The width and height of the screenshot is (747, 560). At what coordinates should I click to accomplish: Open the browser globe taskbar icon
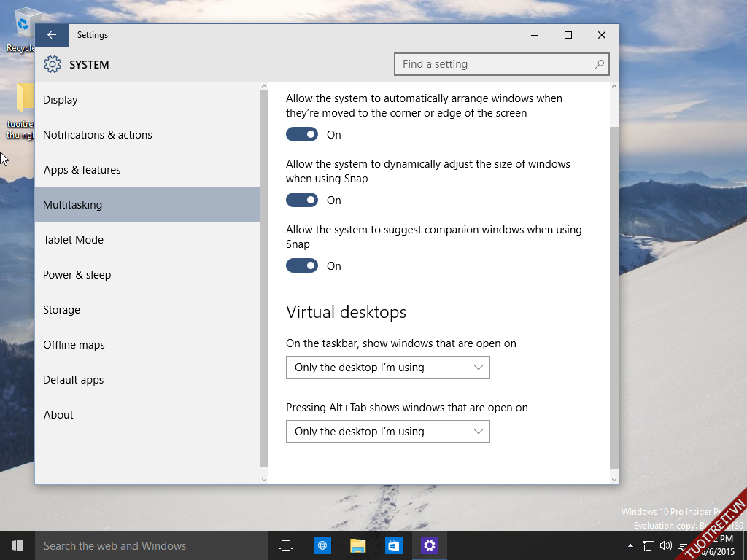click(322, 545)
